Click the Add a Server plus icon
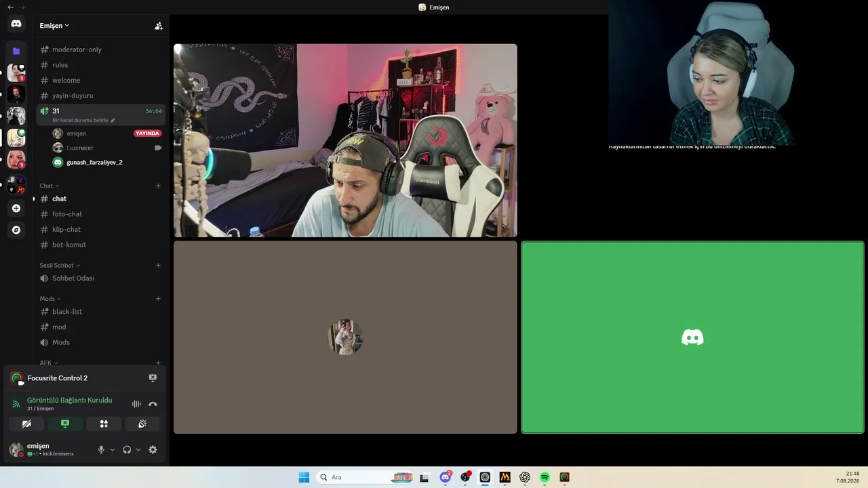This screenshot has height=488, width=868. (16, 208)
